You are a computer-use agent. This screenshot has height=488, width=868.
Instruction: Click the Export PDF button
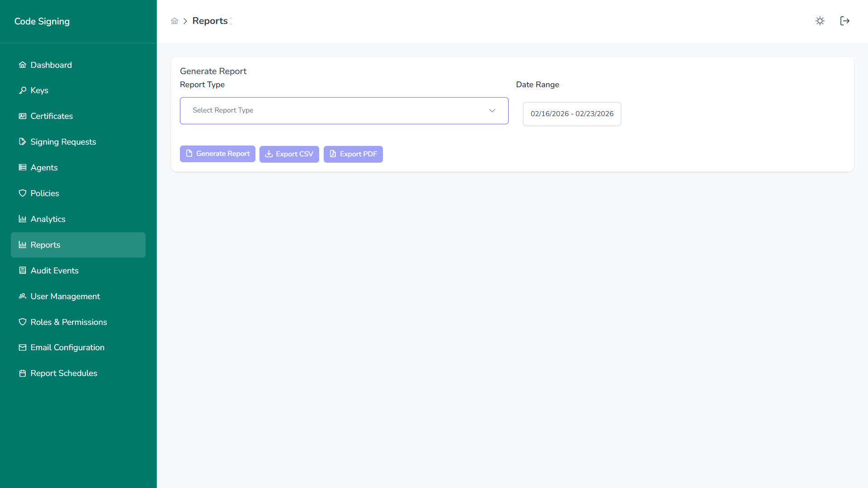[353, 154]
